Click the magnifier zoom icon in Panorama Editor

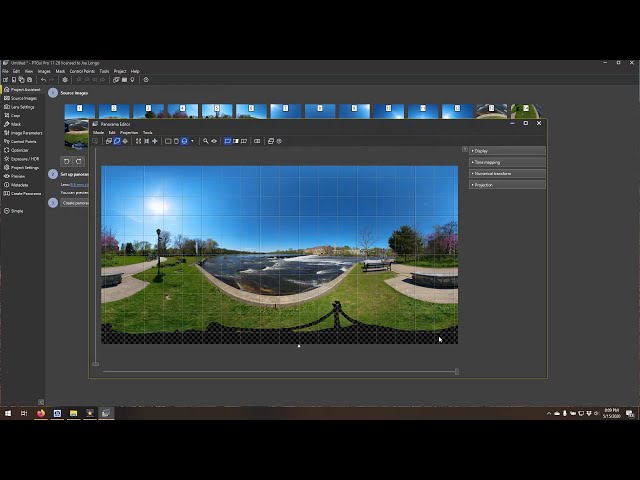206,141
